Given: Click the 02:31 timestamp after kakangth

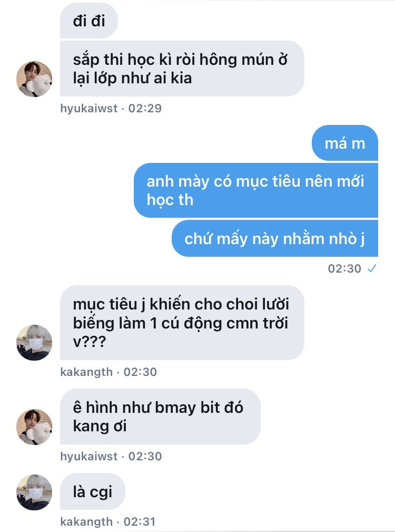Looking at the screenshot, I should [x=139, y=522].
